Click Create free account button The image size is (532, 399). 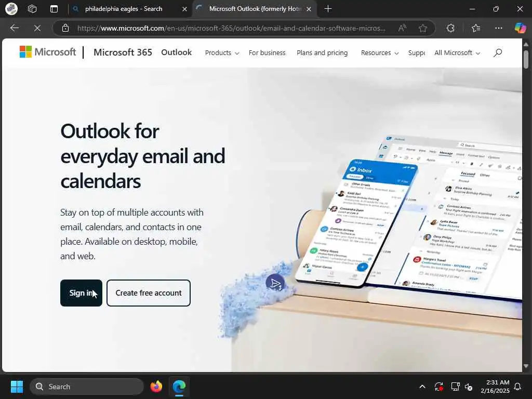point(149,293)
